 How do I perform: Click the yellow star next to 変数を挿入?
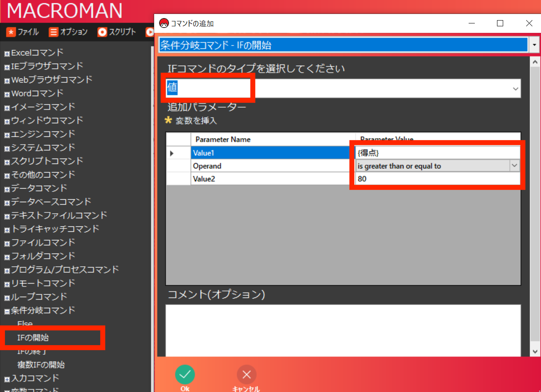(x=168, y=120)
